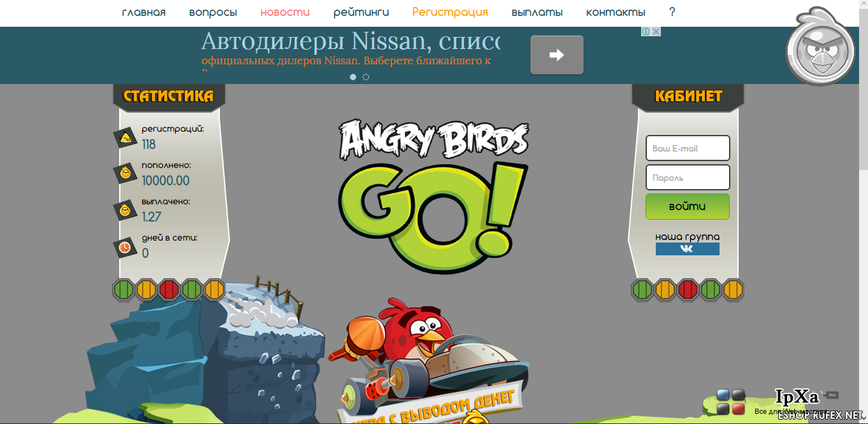Image resolution: width=868 pixels, height=424 pixels.
Task: Click the four colored squares icon
Action: (x=731, y=402)
